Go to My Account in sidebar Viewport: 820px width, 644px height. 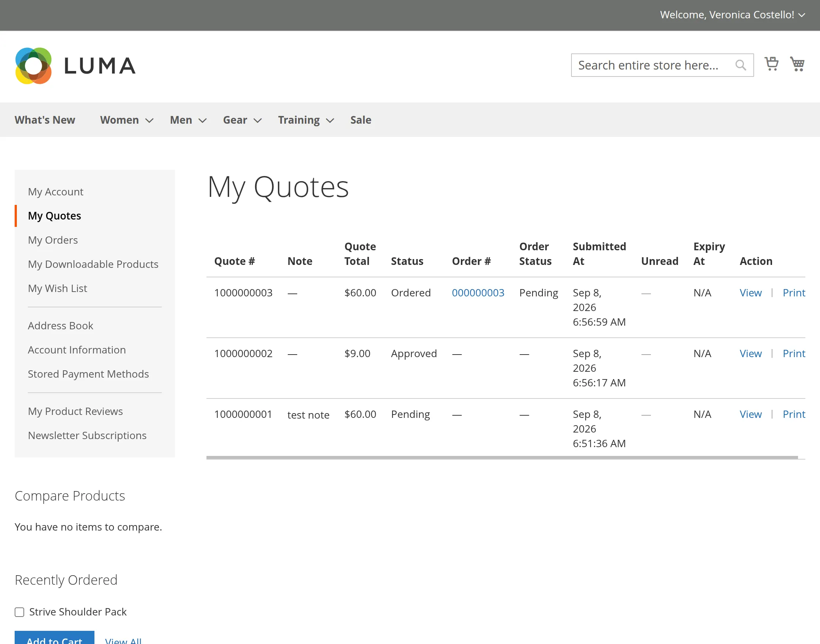coord(55,191)
